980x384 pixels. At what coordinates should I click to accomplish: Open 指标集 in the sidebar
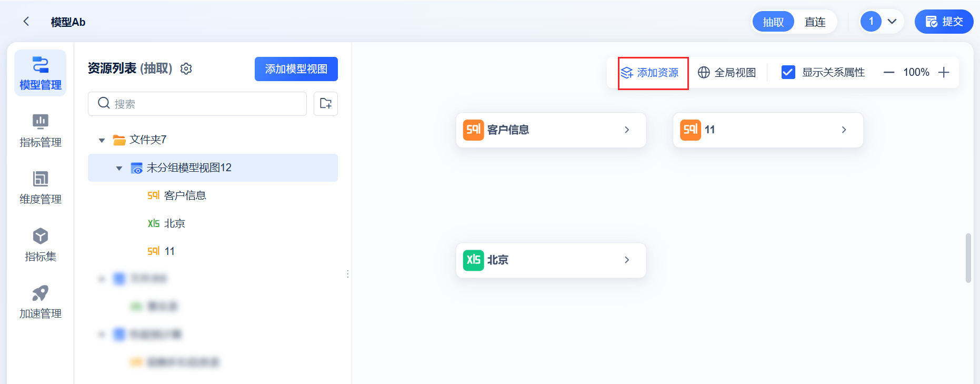pos(41,245)
